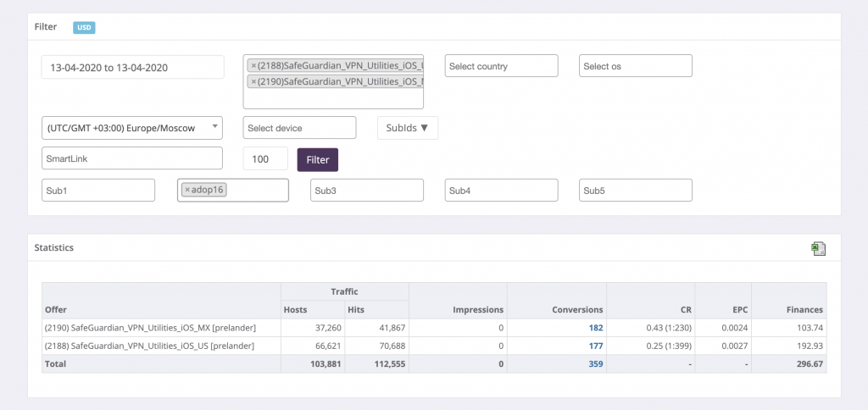This screenshot has height=410, width=868.
Task: Remove the adop16 tag from Sub2
Action: (x=187, y=190)
